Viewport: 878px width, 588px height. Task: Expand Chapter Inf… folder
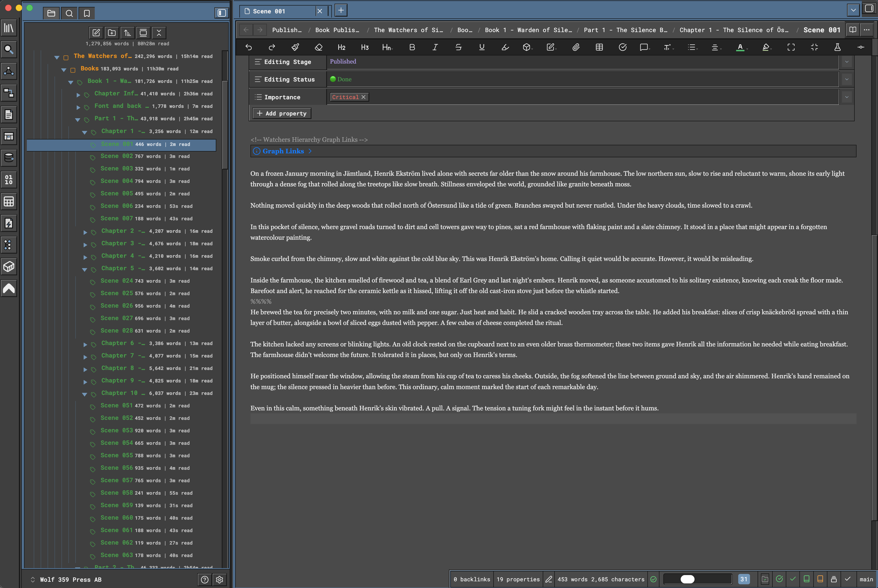coord(78,95)
